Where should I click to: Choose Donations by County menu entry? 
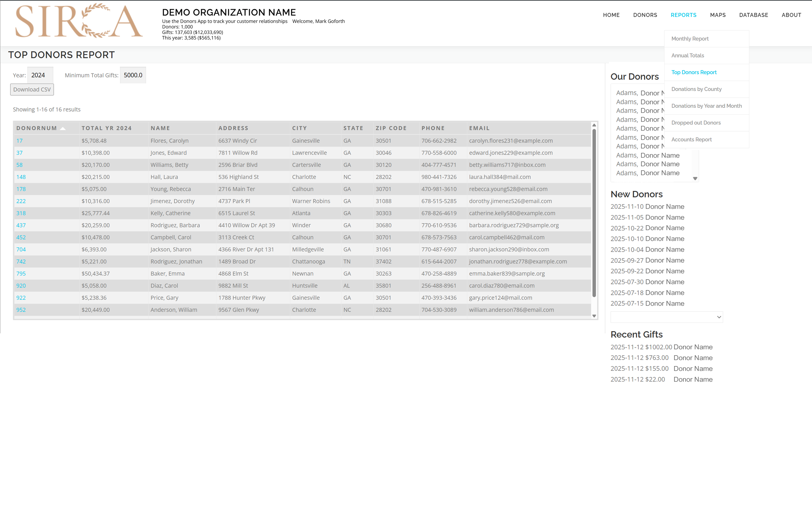tap(696, 89)
